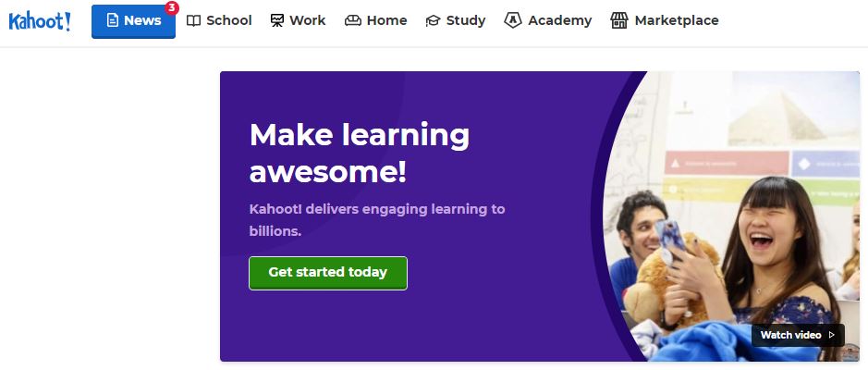This screenshot has height=370, width=868.
Task: Click the green Get started today button
Action: coord(328,273)
